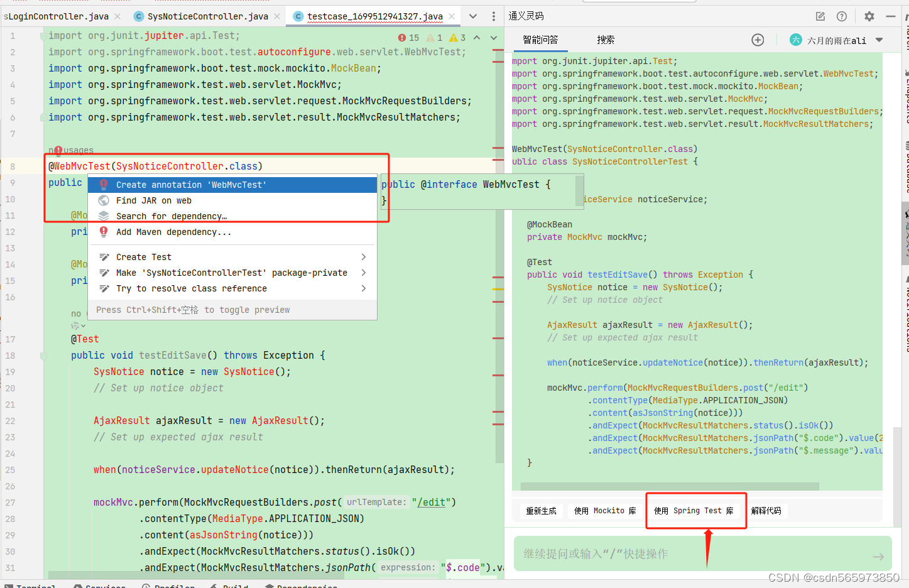This screenshot has width=909, height=588.
Task: Click the 3 weak warnings indicator
Action: 457,38
